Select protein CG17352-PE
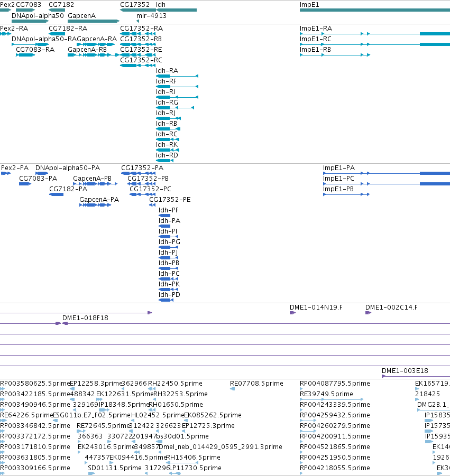Screen dimensions: 450x476 pos(170,200)
